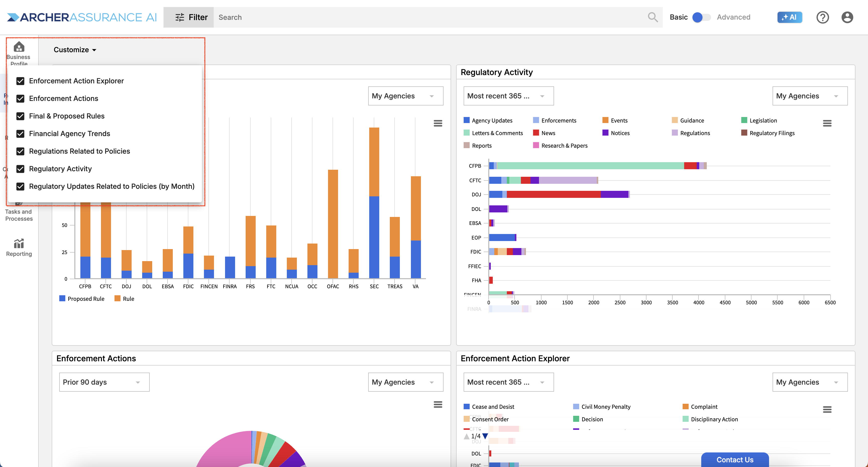
Task: Uncheck Regulatory Updates Related to Policies (by Month)
Action: pos(20,186)
